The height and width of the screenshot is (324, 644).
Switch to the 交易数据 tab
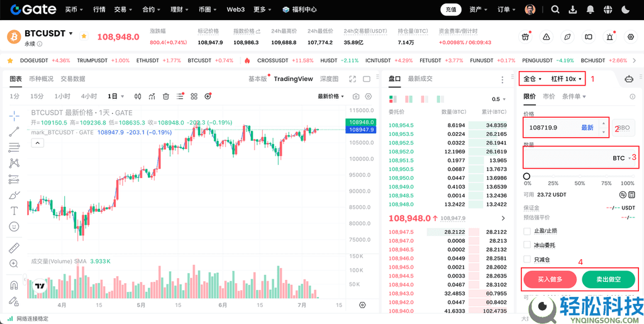73,79
